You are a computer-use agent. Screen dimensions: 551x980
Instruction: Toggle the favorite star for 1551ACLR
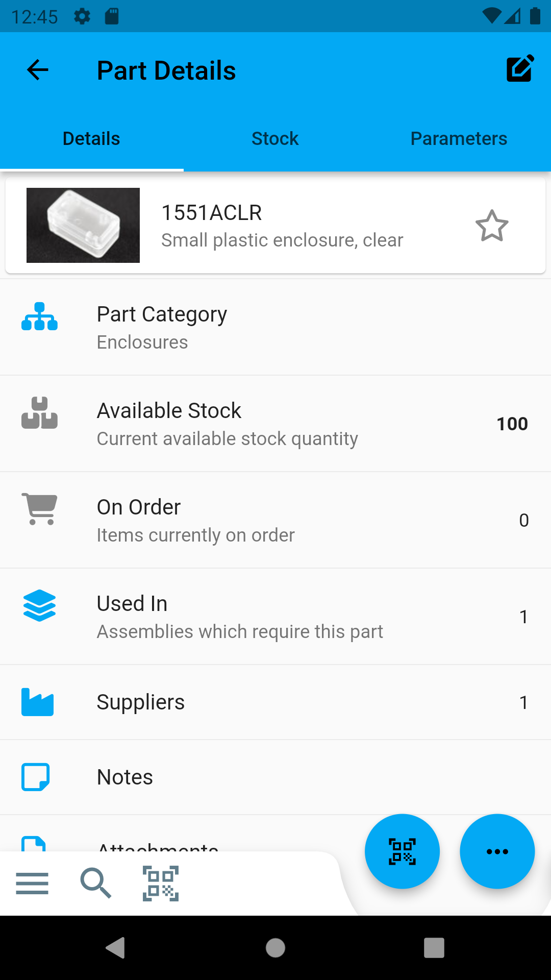[492, 226]
